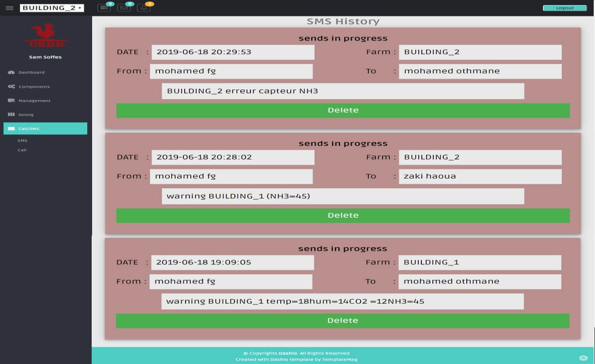Viewport: 595px width, 364px height.
Task: Toggle the sidebar with the hamburger icon
Action: point(9,7)
